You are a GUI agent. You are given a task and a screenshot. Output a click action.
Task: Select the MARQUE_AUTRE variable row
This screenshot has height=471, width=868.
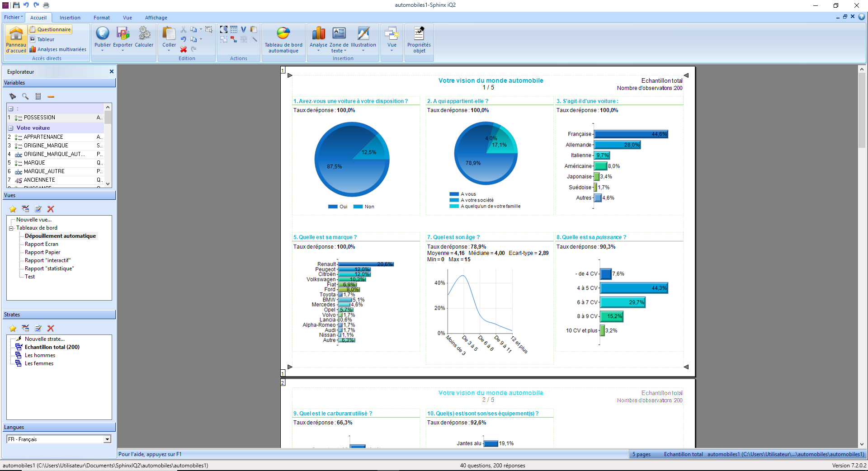tap(55, 171)
